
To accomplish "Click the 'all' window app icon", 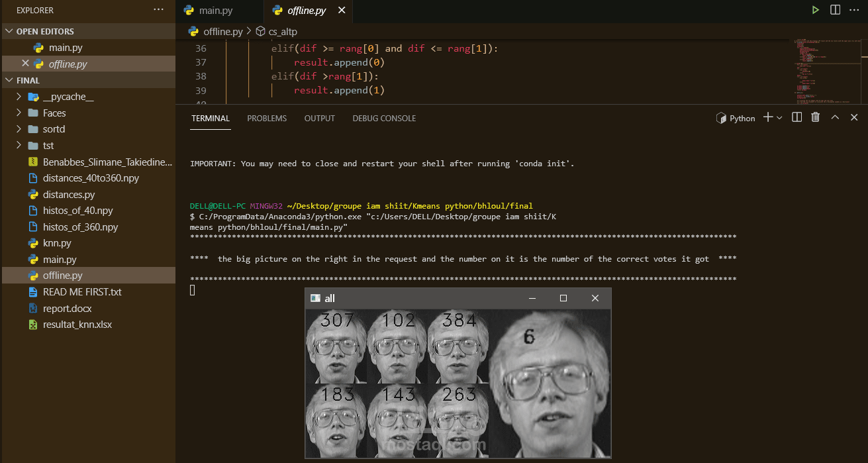I will point(316,298).
